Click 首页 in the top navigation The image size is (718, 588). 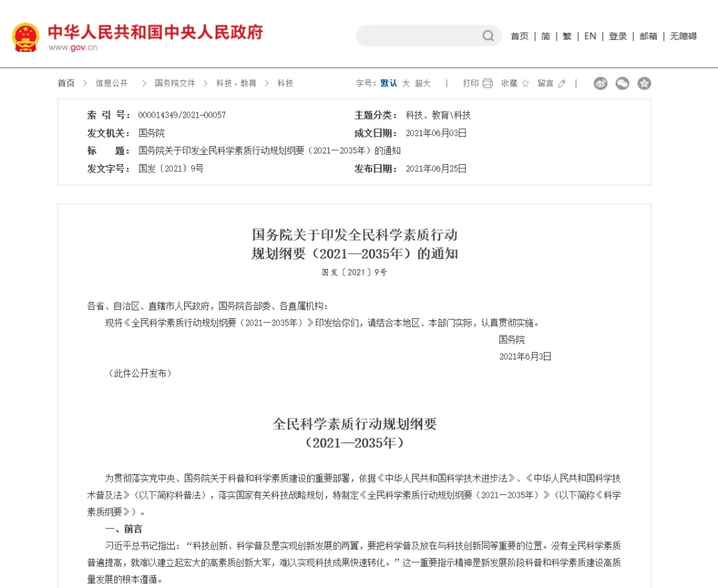pyautogui.click(x=519, y=36)
